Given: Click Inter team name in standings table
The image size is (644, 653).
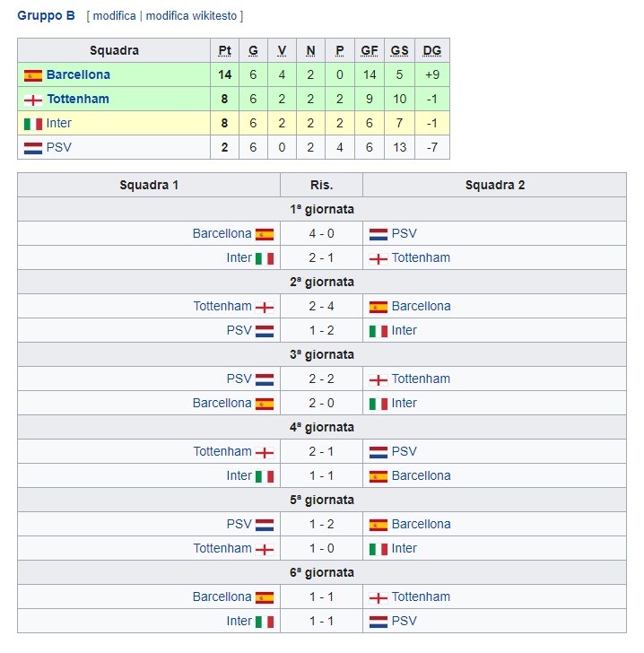Looking at the screenshot, I should tap(59, 123).
